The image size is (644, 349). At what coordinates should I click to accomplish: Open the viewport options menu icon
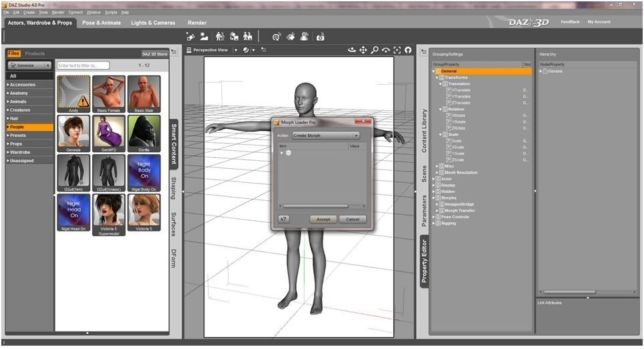pyautogui.click(x=264, y=50)
